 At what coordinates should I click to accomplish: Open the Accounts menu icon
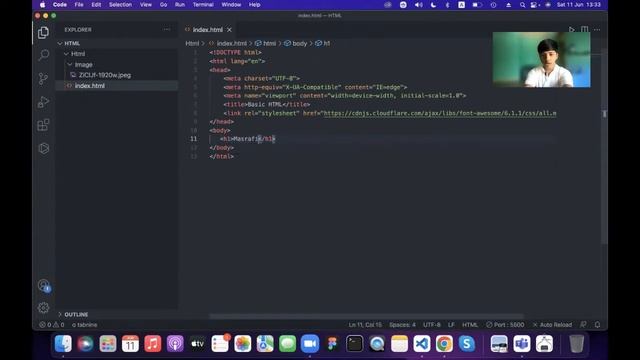pos(43,285)
